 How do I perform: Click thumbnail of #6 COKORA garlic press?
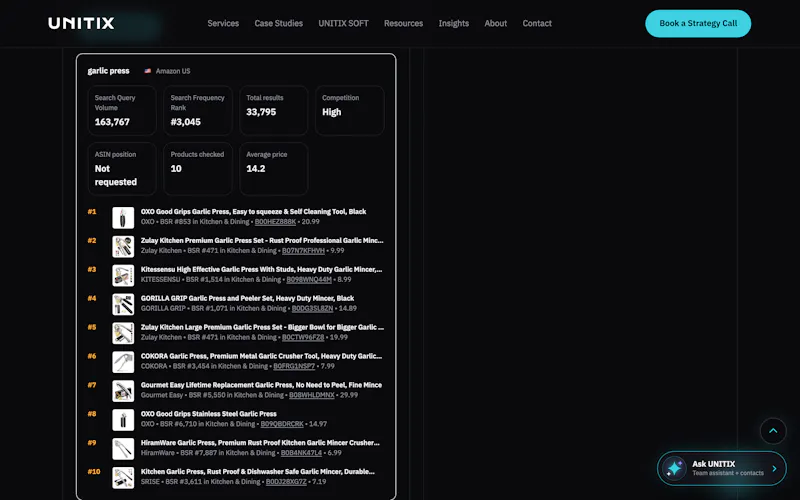(123, 362)
